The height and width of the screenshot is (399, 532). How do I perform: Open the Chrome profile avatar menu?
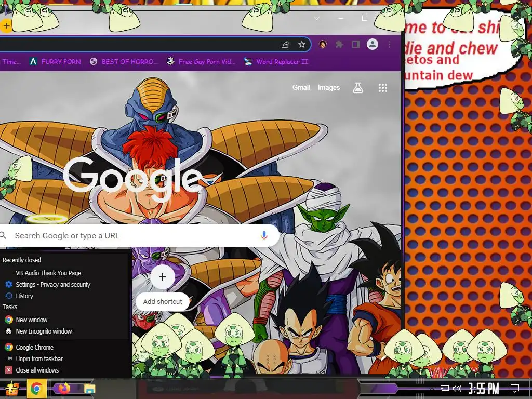(372, 45)
